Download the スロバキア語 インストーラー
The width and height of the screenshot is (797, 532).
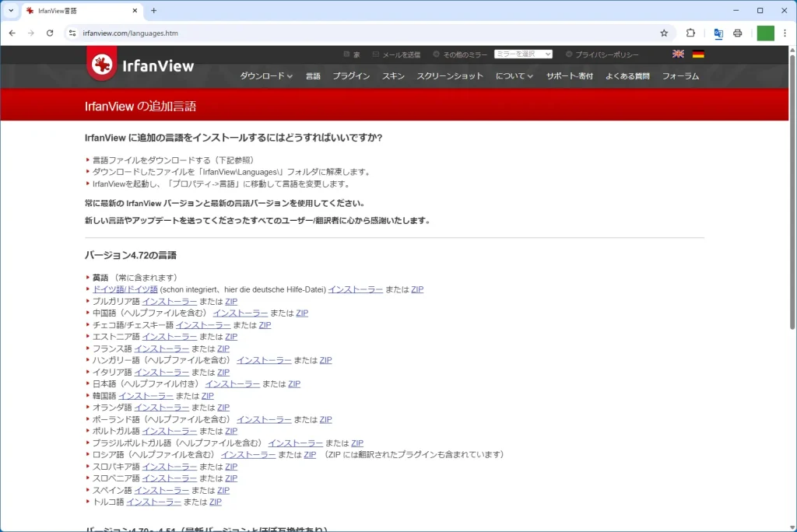point(169,467)
